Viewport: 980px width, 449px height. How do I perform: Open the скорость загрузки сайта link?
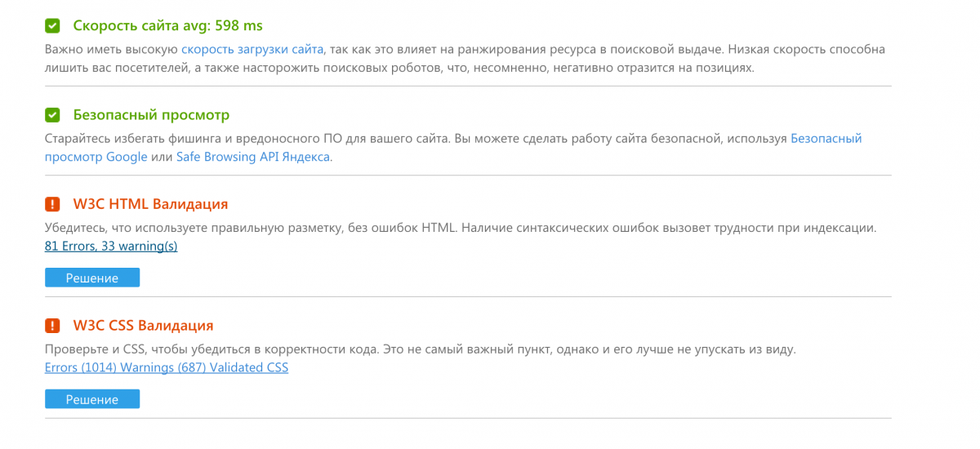252,50
